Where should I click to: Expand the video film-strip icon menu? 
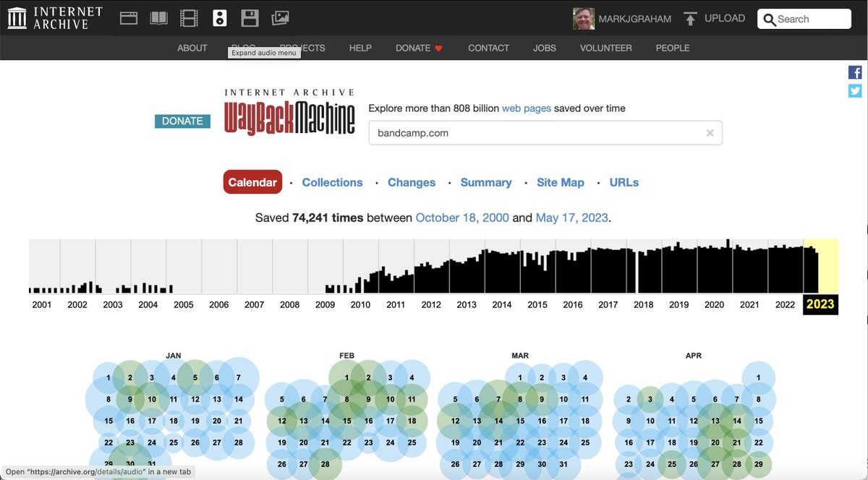coord(189,18)
